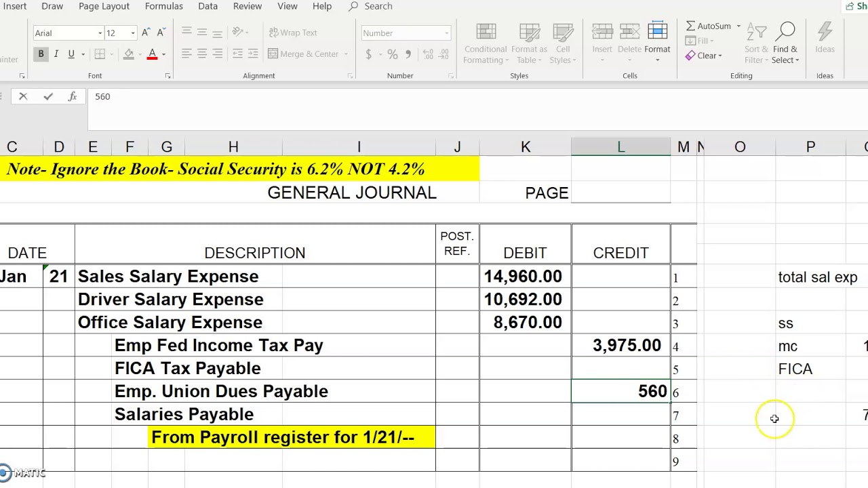The image size is (868, 488).
Task: Click Align Left icon
Action: (x=186, y=54)
